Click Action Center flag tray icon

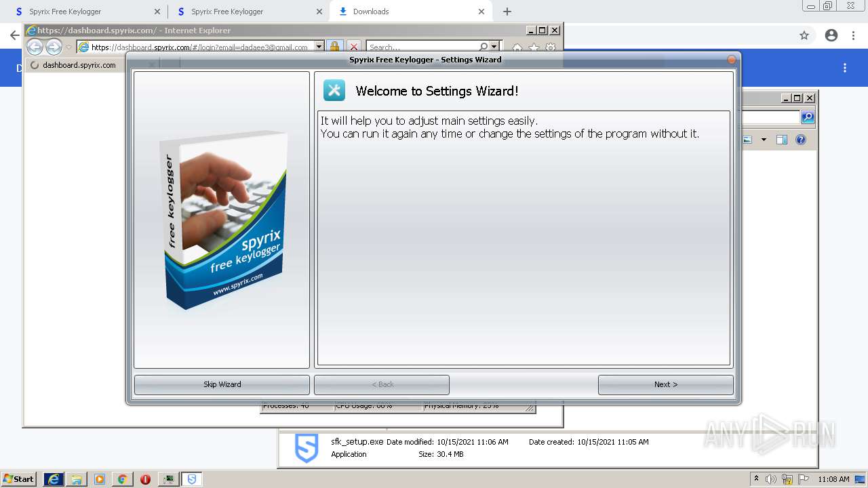click(x=804, y=479)
